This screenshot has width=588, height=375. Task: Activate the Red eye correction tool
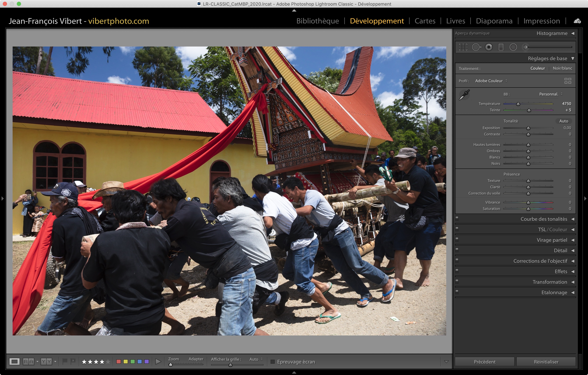click(489, 47)
